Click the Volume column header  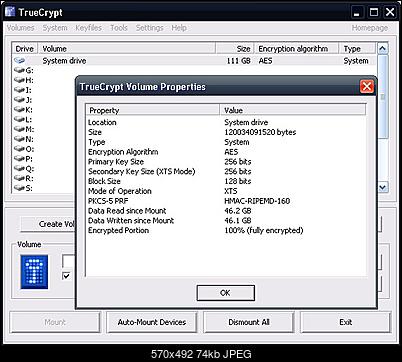[x=127, y=49]
